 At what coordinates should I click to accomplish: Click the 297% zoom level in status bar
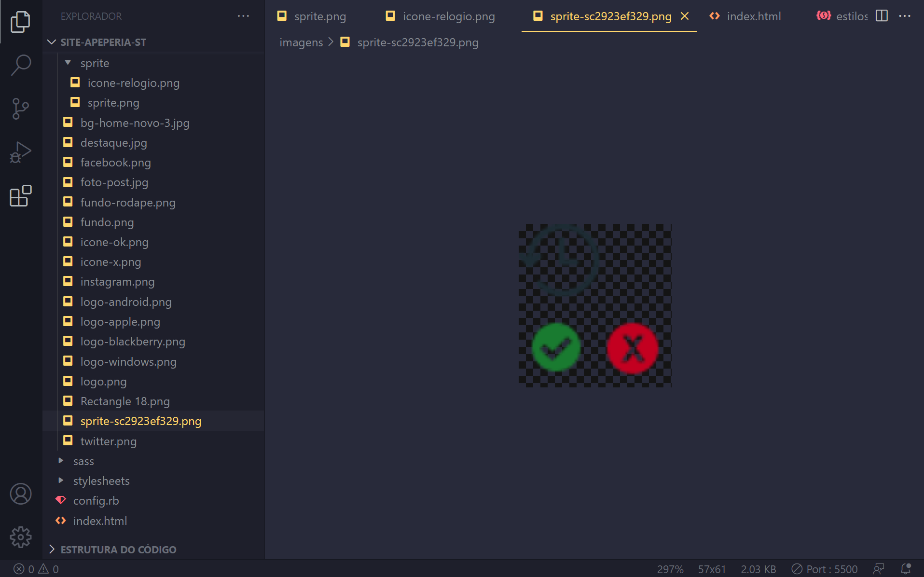pyautogui.click(x=670, y=569)
